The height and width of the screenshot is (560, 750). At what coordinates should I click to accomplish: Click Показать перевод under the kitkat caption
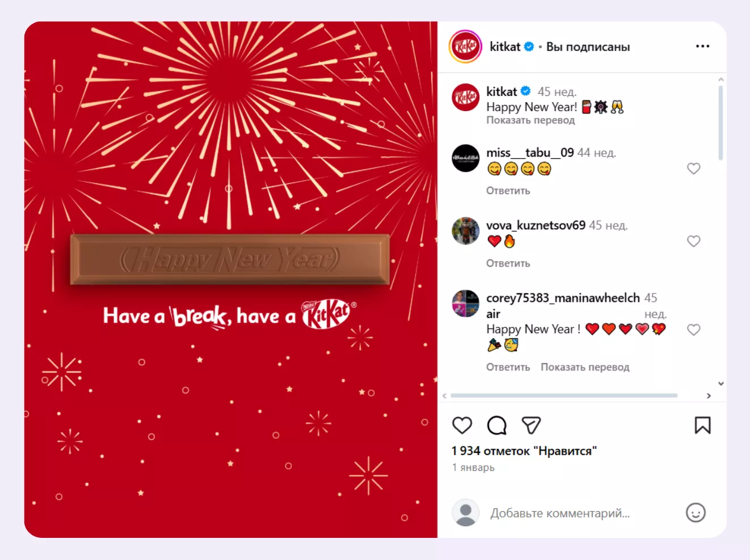coord(530,120)
